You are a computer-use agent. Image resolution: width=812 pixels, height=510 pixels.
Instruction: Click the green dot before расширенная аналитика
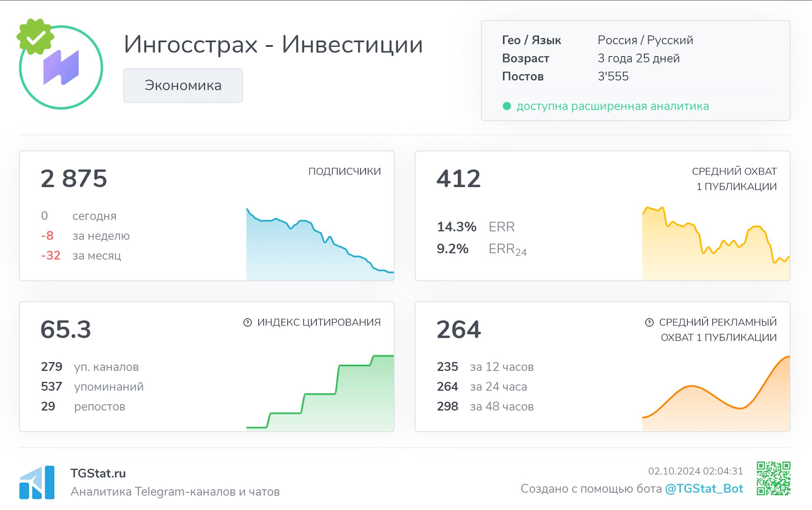click(506, 106)
